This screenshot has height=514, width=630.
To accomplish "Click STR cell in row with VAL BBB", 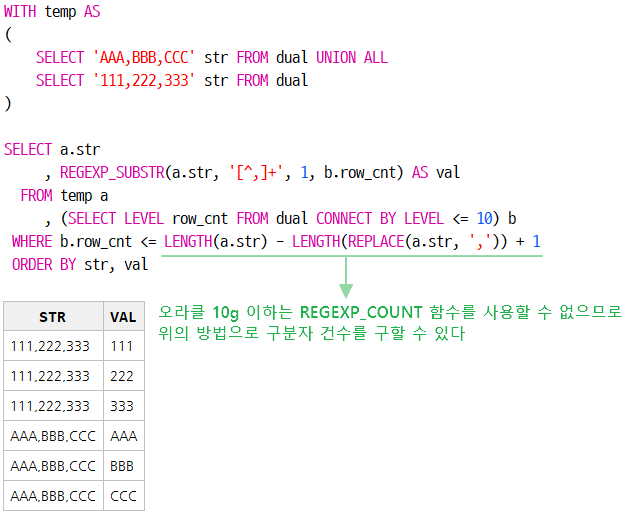I will pos(53,466).
